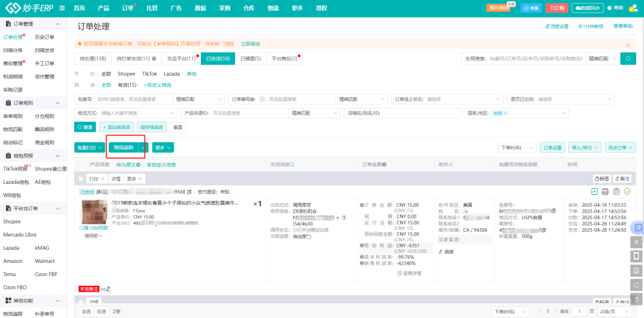Tick the select-all checkbox in 产品信息 header
This screenshot has height=318, width=644.
click(x=81, y=165)
